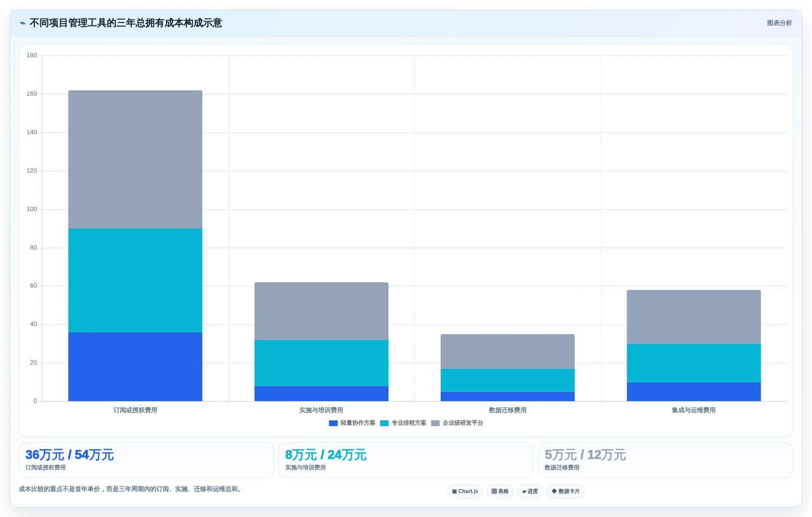Click the 订阅或授权费用 caption in the first card

coord(46,468)
